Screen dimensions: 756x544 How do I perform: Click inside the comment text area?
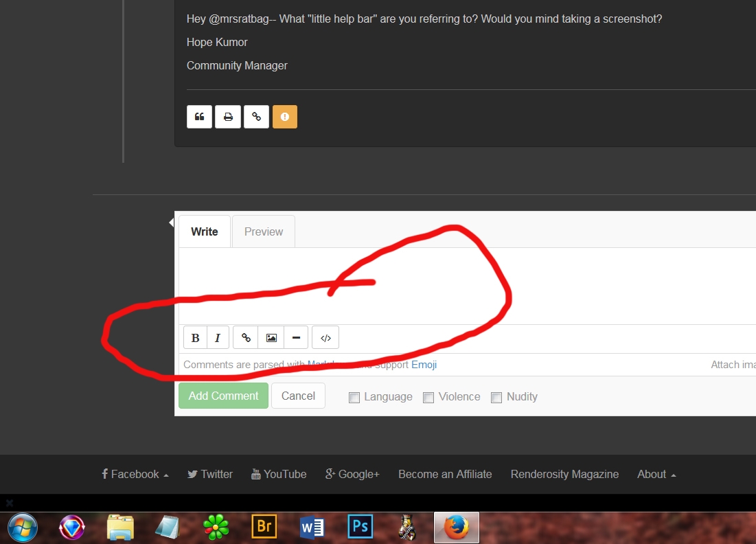coord(467,286)
